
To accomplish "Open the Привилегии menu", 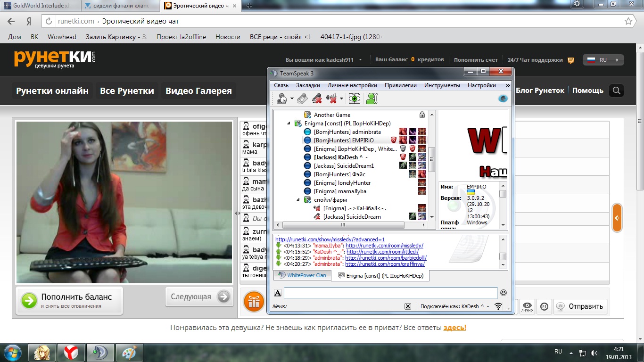I will (x=401, y=85).
